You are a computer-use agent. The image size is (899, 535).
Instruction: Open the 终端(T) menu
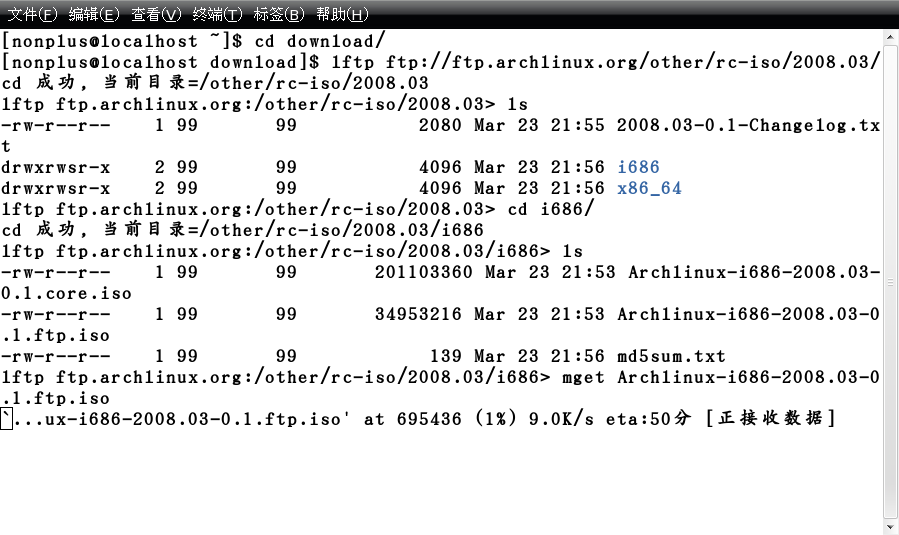click(x=217, y=14)
